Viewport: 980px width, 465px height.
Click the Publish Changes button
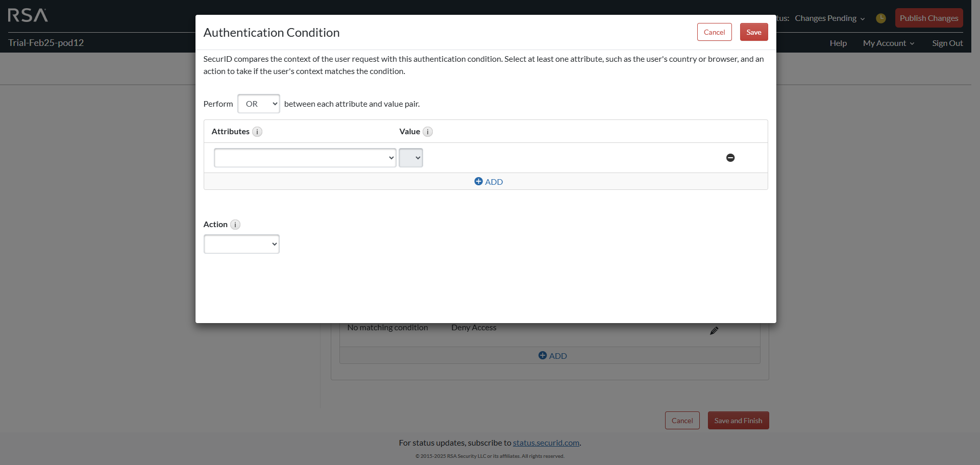click(928, 18)
